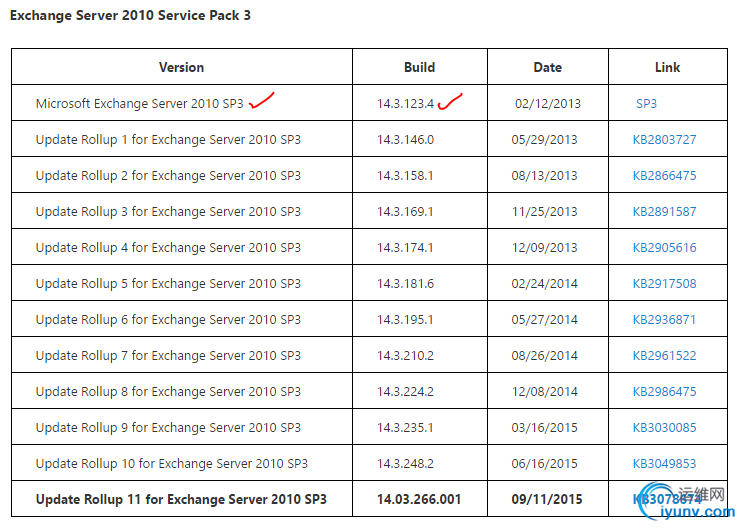The height and width of the screenshot is (528, 741).
Task: Click the date 08/13/2013
Action: [x=544, y=175]
